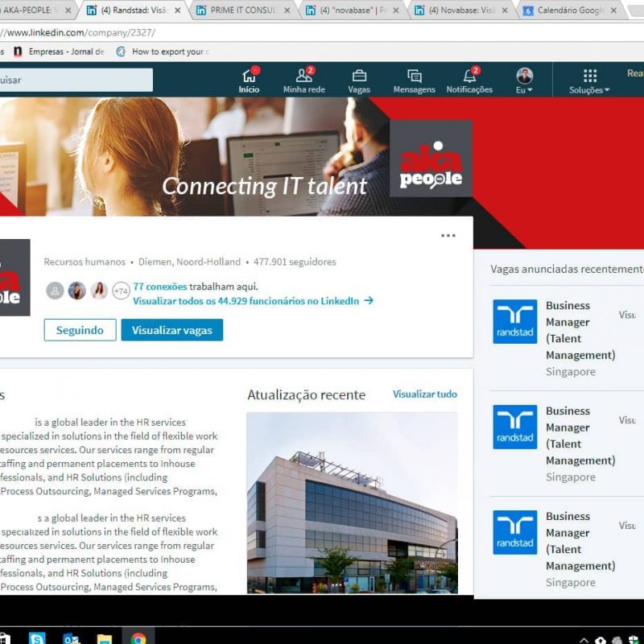
Task: Click the "477.901 seguidores" text
Action: tap(295, 262)
